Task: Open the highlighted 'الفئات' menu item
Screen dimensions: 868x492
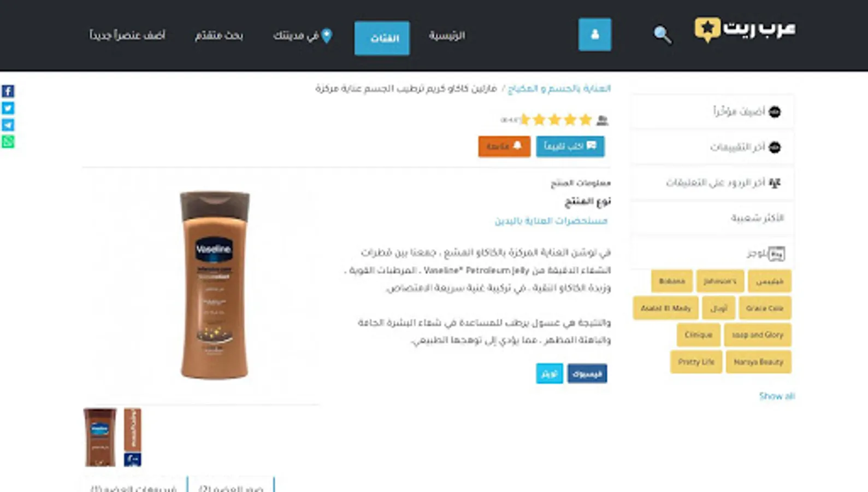Action: pyautogui.click(x=382, y=38)
